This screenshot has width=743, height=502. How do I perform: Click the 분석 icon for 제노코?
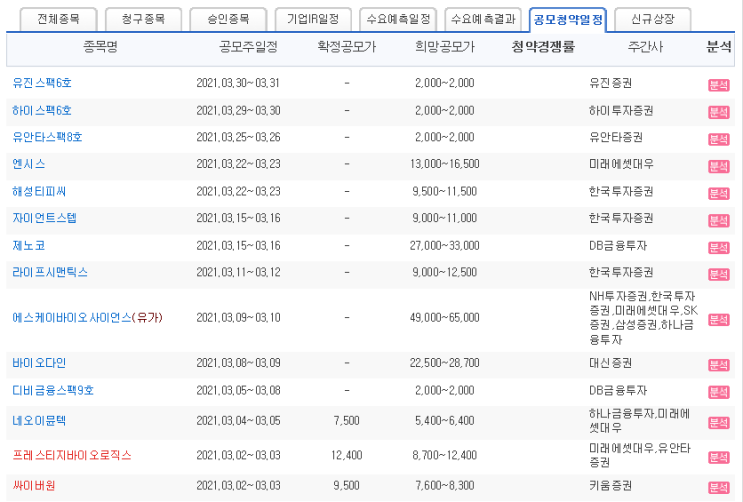[x=718, y=247]
